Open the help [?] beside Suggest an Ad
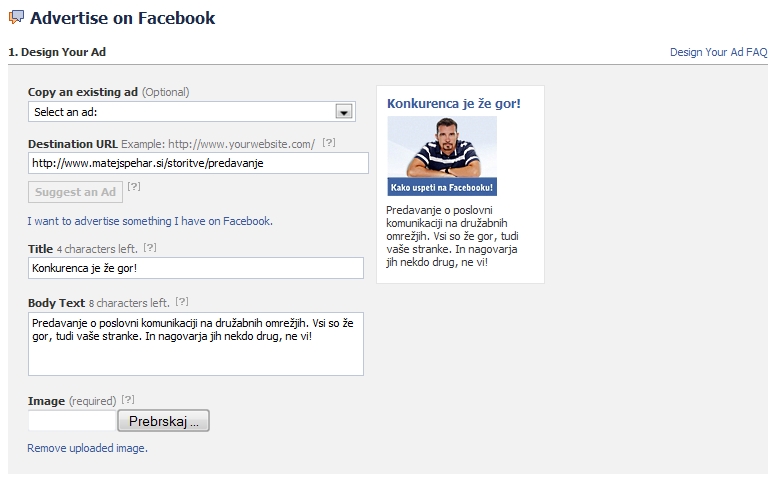This screenshot has width=772, height=477. coord(134,187)
